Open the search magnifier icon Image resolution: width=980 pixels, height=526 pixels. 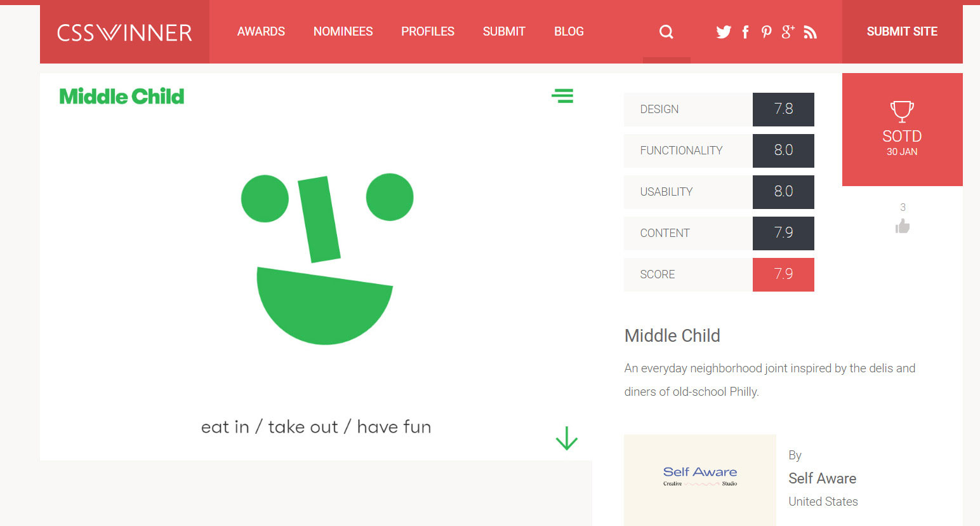coord(666,32)
